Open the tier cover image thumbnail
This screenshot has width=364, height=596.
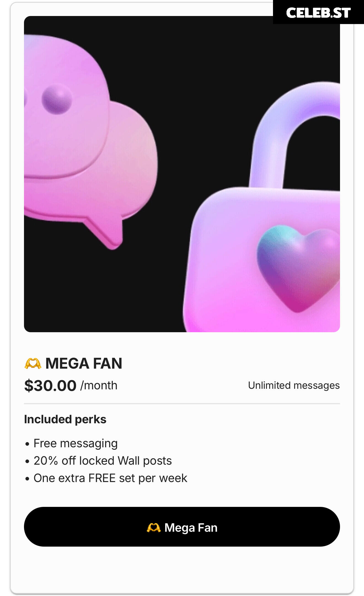[x=182, y=174]
